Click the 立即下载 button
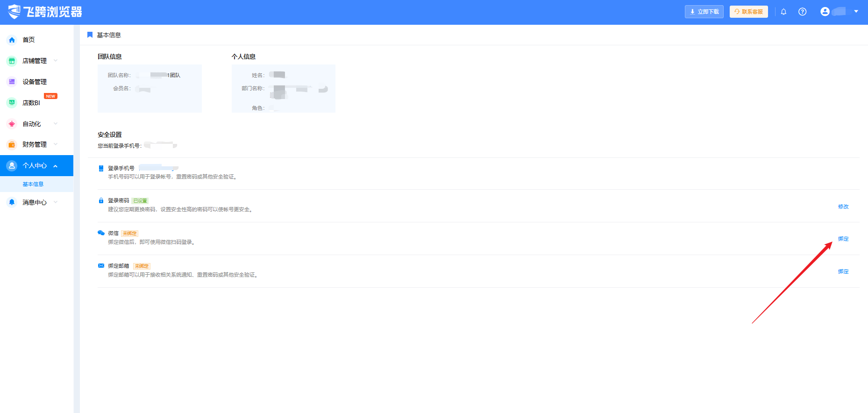The height and width of the screenshot is (413, 868). point(704,12)
